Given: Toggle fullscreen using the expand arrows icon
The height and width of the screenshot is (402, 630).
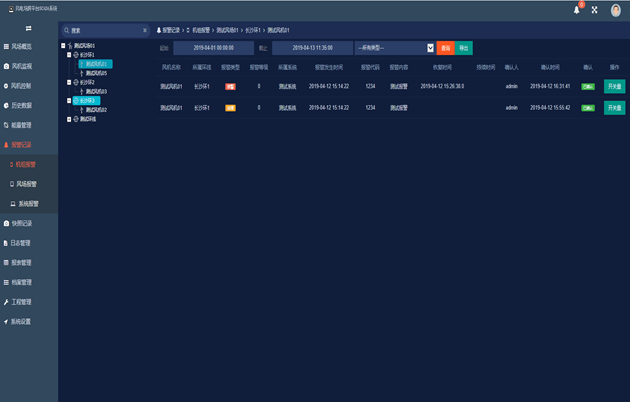Looking at the screenshot, I should coord(594,10).
